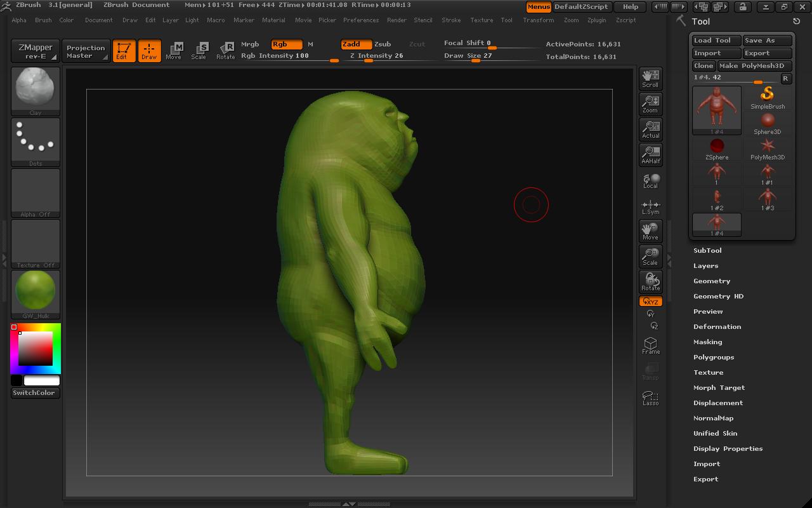Adjust the Rgb Intensity slider

289,57
